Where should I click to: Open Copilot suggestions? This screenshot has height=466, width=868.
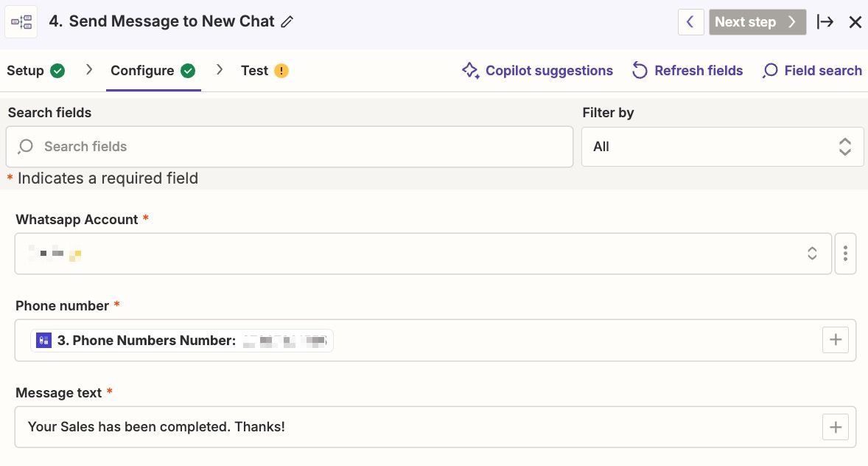[x=537, y=70]
